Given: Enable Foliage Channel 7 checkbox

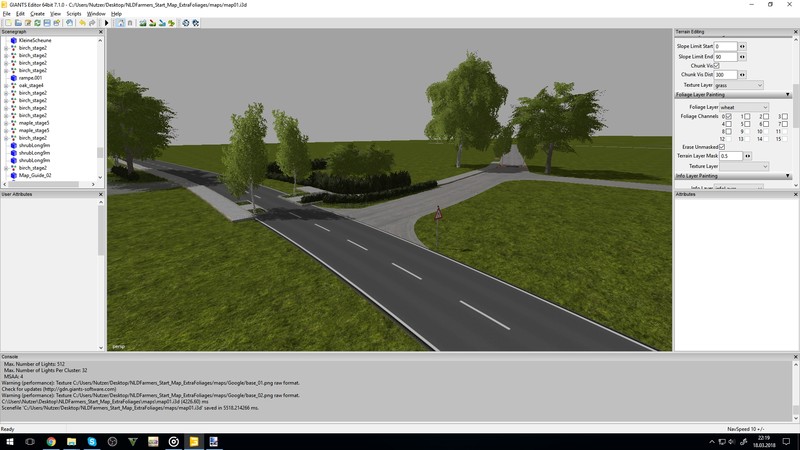Looking at the screenshot, I should pos(785,124).
